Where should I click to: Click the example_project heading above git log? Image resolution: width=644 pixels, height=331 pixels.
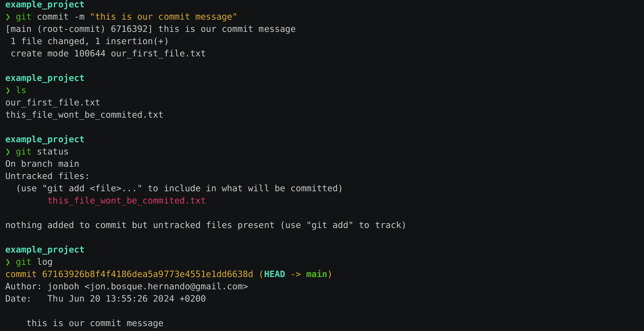click(45, 250)
